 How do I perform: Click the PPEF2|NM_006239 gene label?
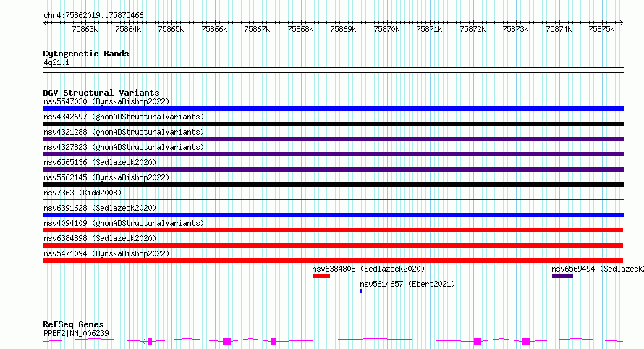(x=76, y=333)
